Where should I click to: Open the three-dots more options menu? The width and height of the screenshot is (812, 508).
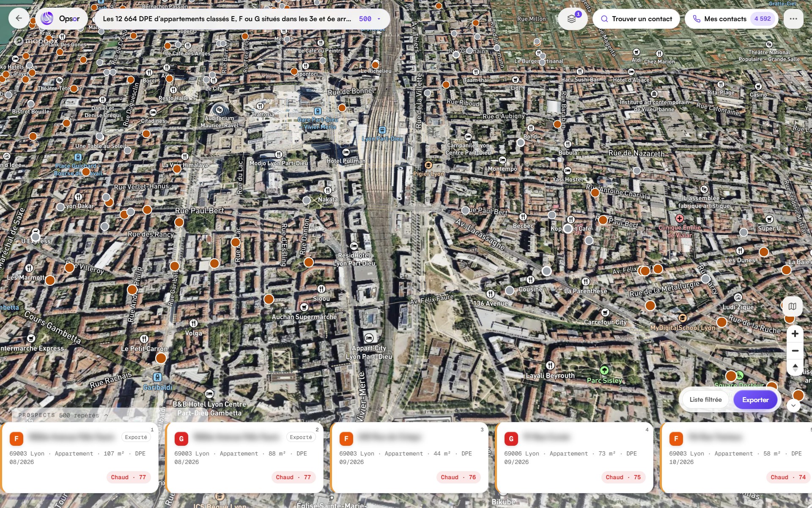[x=793, y=19]
